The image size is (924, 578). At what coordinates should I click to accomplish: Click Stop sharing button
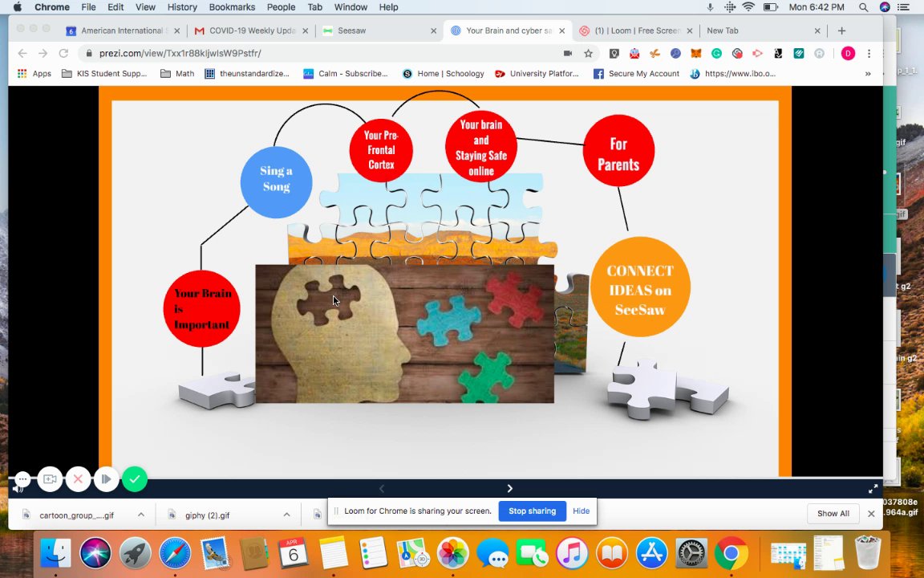532,511
